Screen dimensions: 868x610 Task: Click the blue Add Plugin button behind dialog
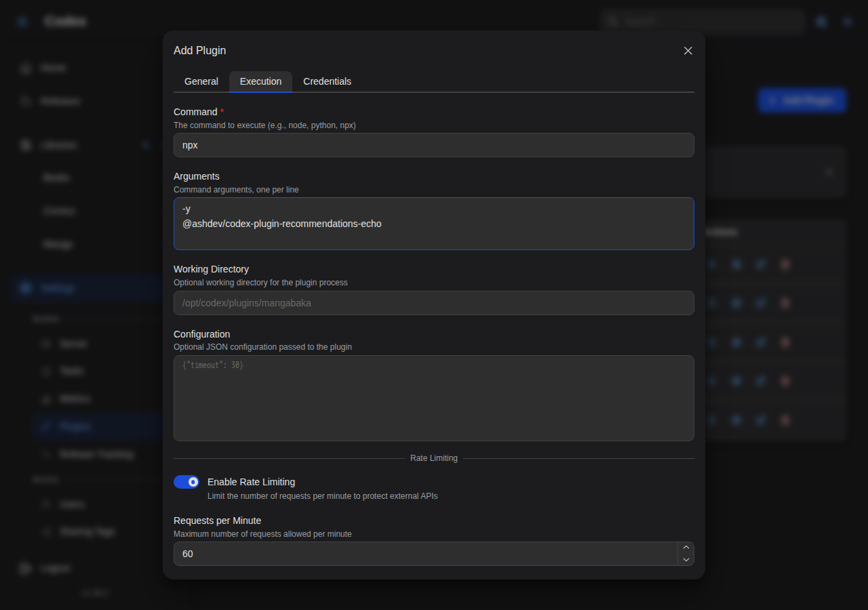[x=802, y=100]
